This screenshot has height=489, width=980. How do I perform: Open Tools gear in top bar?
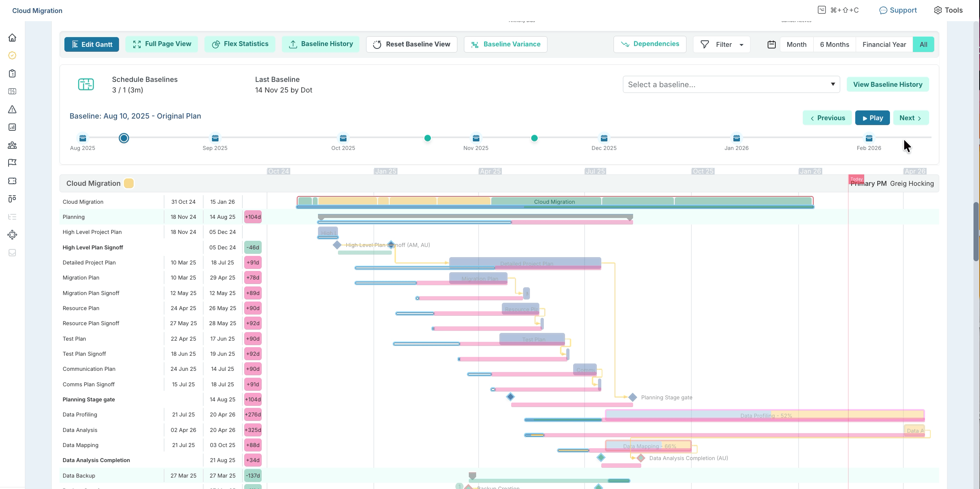coord(948,10)
